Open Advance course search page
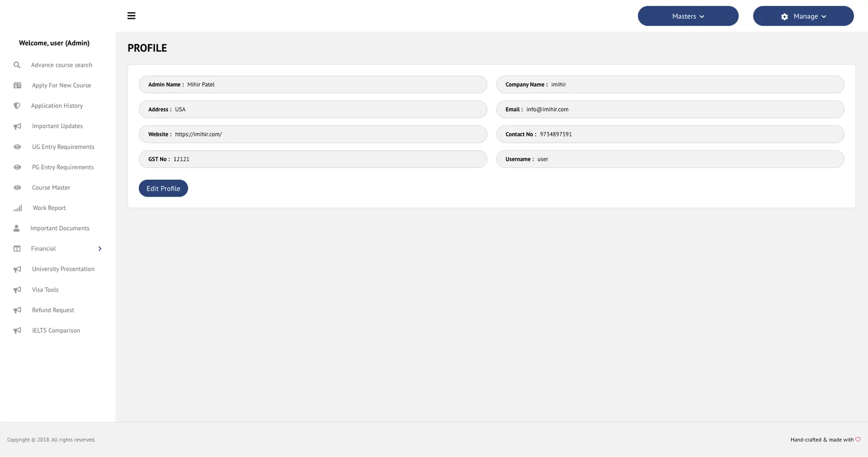Screen dimensions: 868x457 (61, 65)
